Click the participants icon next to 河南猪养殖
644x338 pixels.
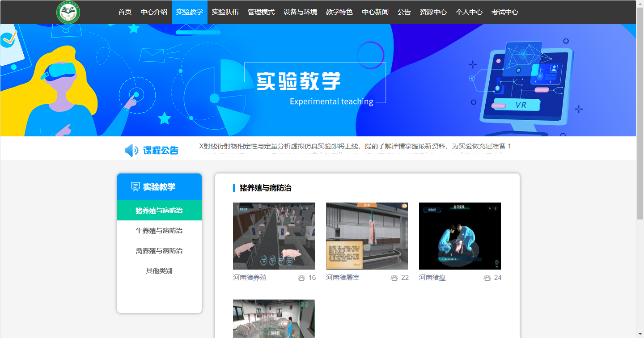(301, 278)
